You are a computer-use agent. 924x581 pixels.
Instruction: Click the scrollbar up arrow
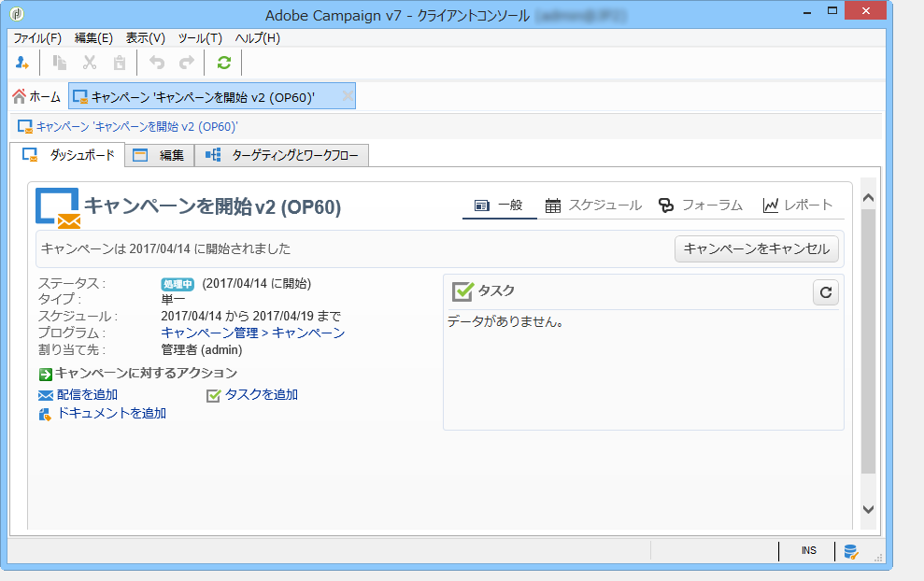[x=868, y=198]
